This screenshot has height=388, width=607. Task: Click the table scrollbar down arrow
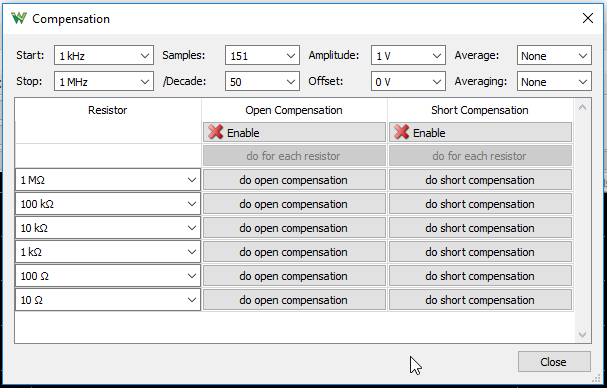pos(582,335)
